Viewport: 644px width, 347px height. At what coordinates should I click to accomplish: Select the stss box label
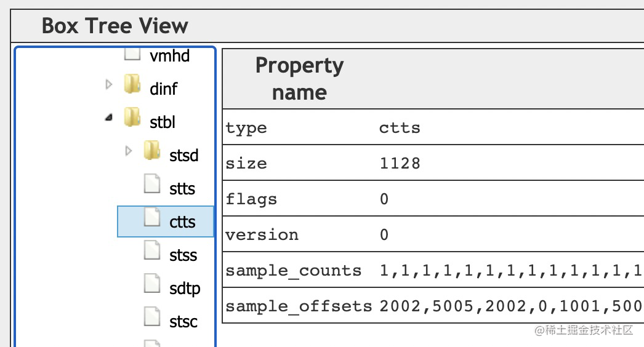pyautogui.click(x=183, y=255)
